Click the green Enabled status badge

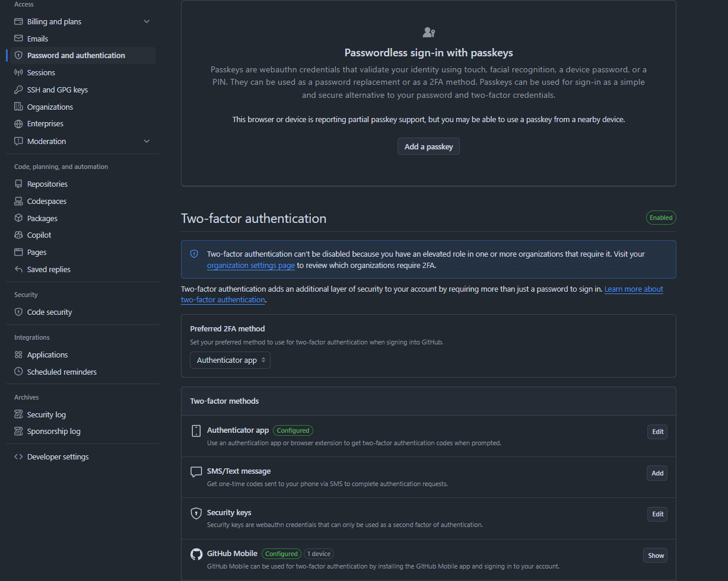click(x=661, y=218)
